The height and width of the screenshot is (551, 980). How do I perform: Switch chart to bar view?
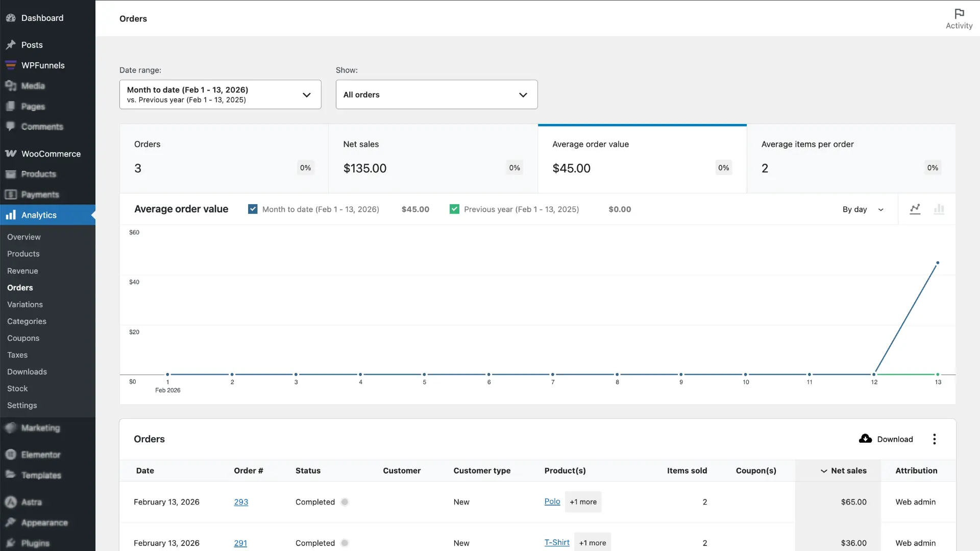(940, 209)
